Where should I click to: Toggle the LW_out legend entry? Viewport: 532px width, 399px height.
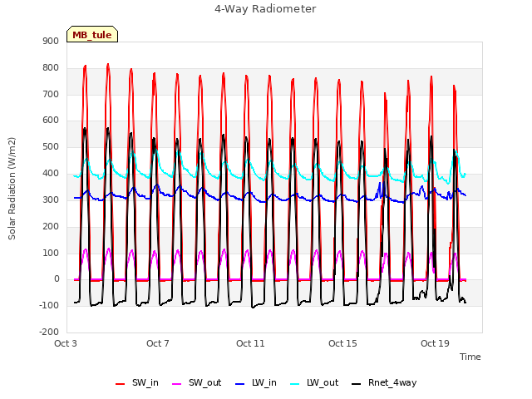(x=314, y=383)
